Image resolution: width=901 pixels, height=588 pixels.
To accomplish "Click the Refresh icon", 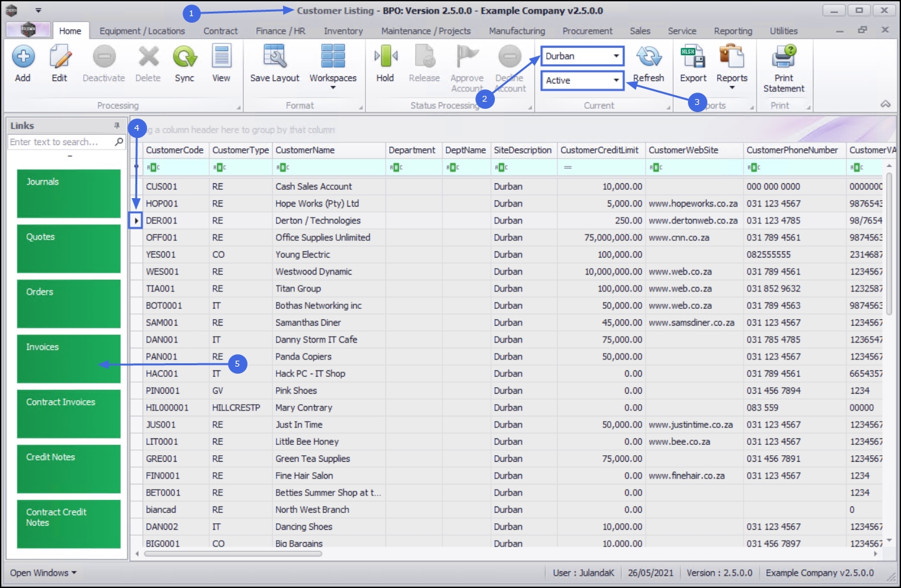I will (648, 57).
